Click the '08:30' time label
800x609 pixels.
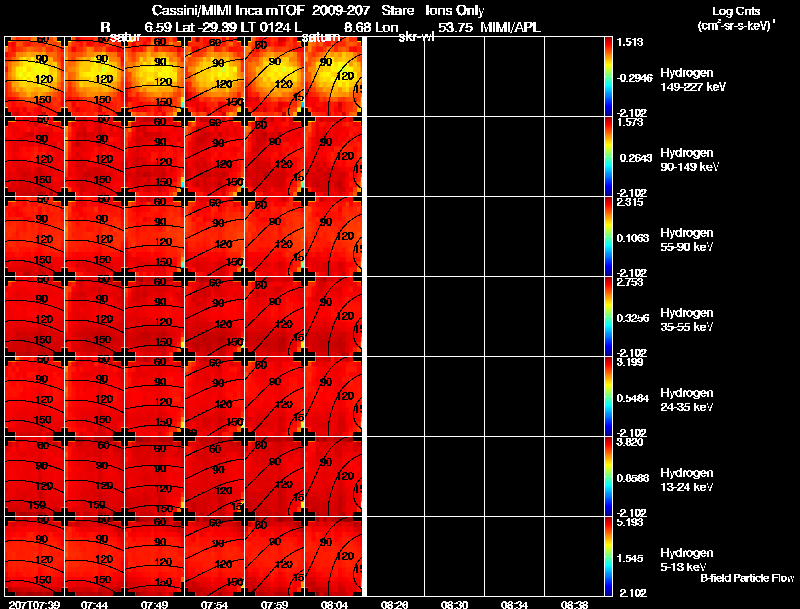click(x=455, y=604)
